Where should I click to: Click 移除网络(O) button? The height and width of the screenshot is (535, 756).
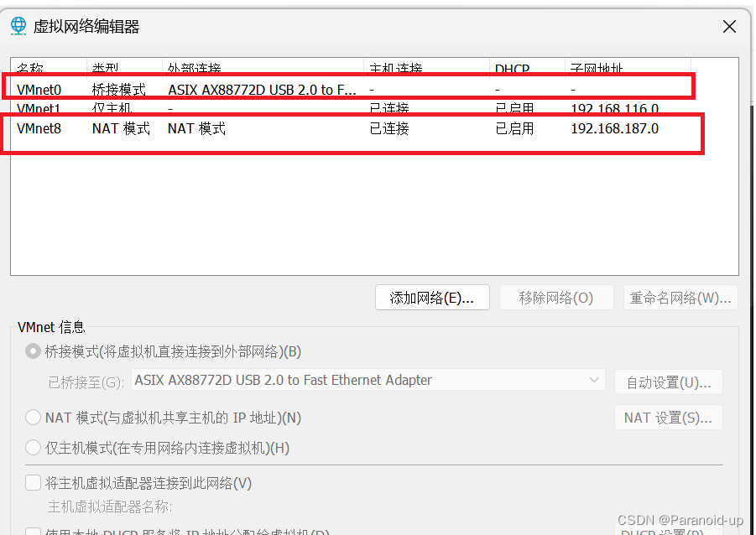coord(556,298)
